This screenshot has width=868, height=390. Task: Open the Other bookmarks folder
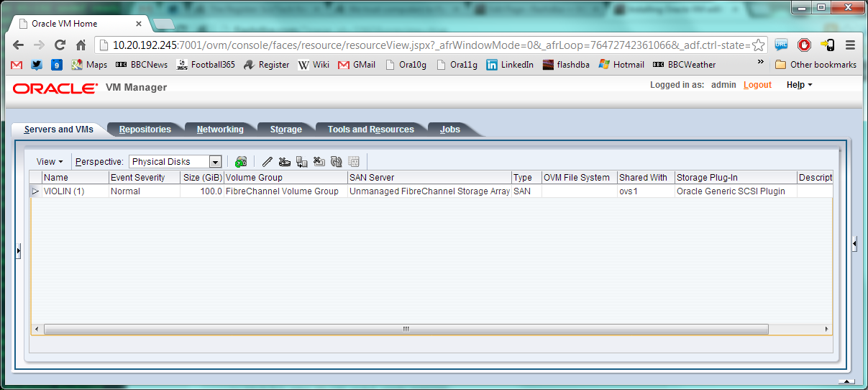tap(816, 65)
